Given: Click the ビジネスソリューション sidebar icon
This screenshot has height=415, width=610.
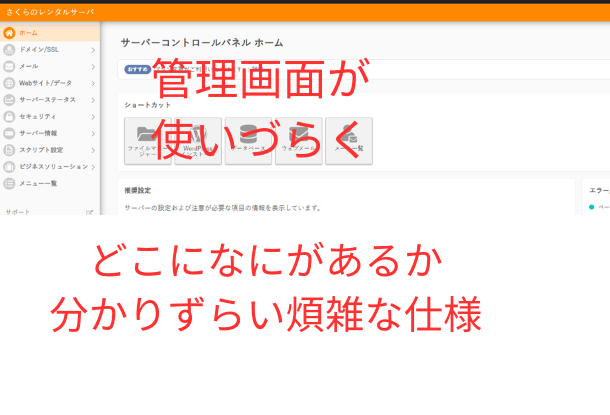Looking at the screenshot, I should 9,167.
